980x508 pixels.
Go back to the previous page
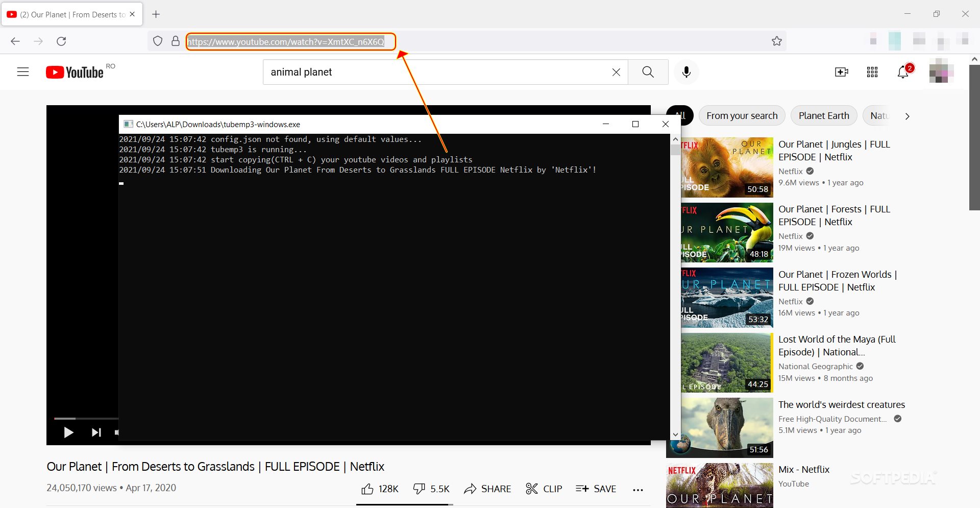(x=15, y=41)
